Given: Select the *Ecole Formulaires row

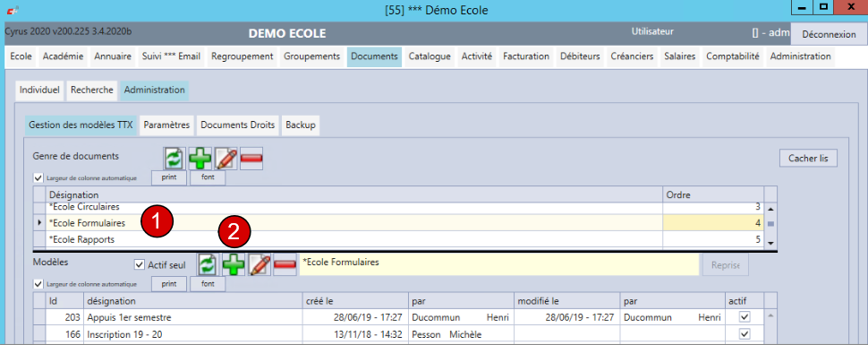Looking at the screenshot, I should [398, 223].
